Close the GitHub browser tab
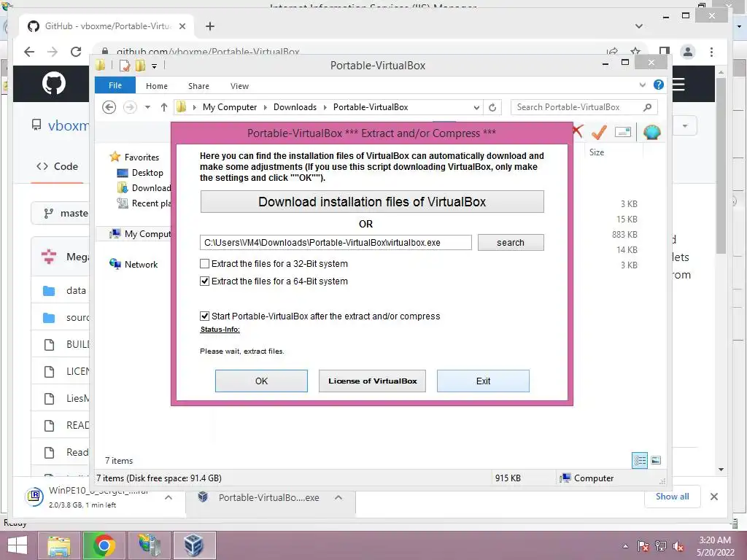This screenshot has height=560, width=747. point(182,26)
